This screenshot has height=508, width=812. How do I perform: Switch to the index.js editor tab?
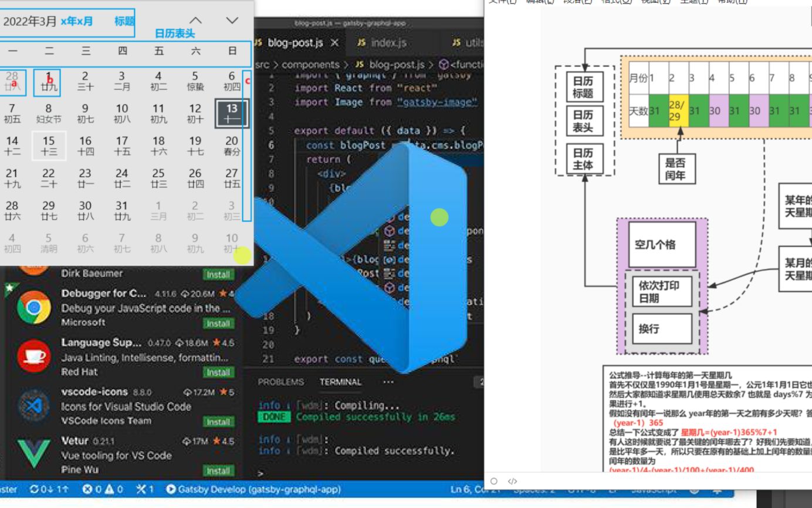pos(389,43)
